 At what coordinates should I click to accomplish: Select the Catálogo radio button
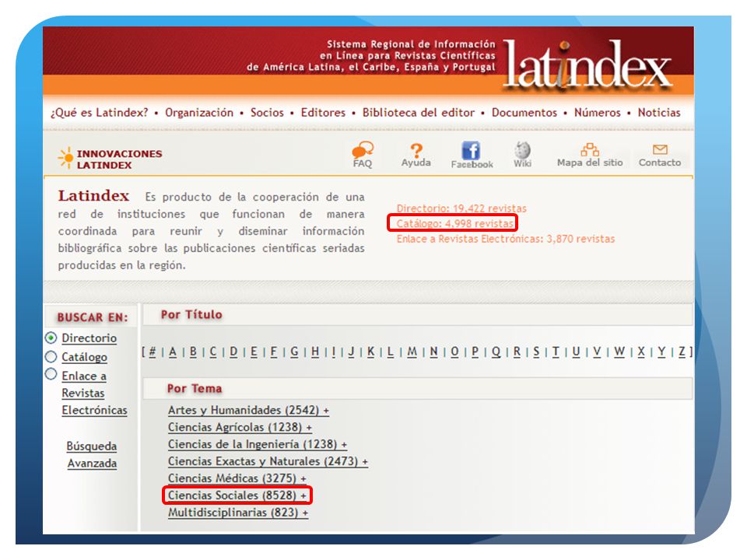click(x=51, y=357)
